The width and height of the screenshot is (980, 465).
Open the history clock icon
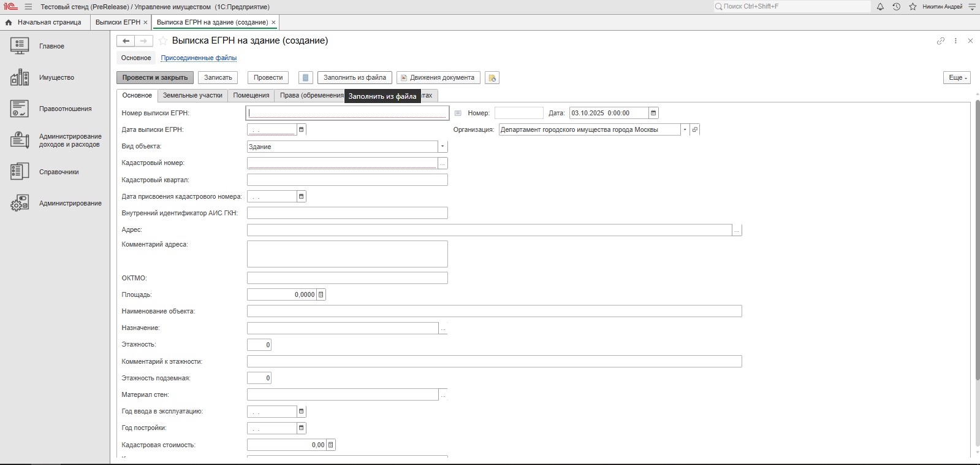pos(896,7)
